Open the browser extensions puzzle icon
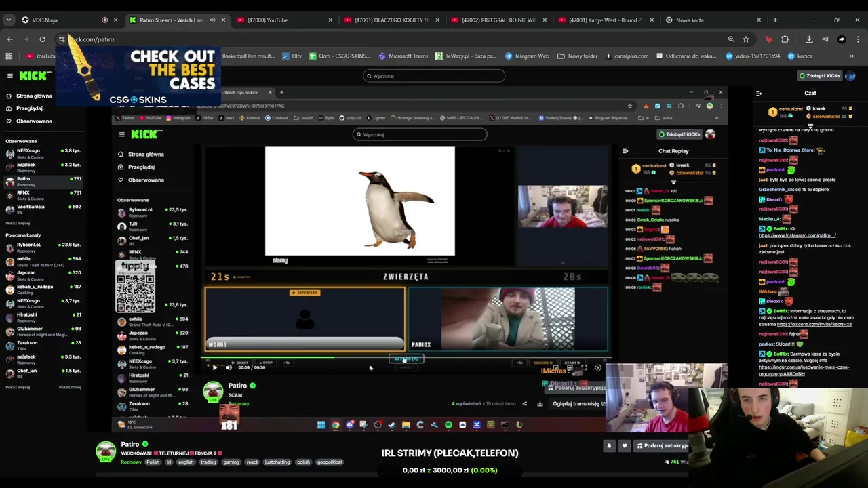The height and width of the screenshot is (488, 868). coord(785,39)
